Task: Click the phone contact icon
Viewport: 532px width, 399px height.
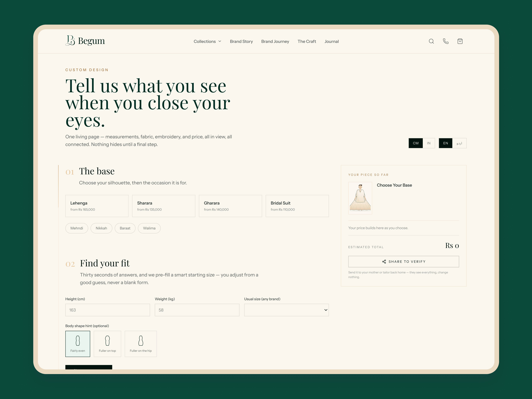Action: pos(446,41)
